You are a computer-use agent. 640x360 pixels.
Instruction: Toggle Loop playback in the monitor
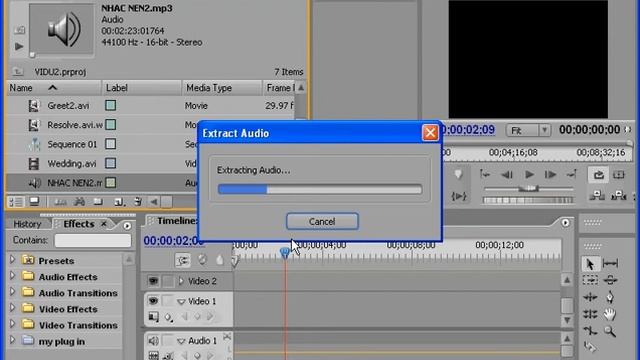(x=598, y=175)
